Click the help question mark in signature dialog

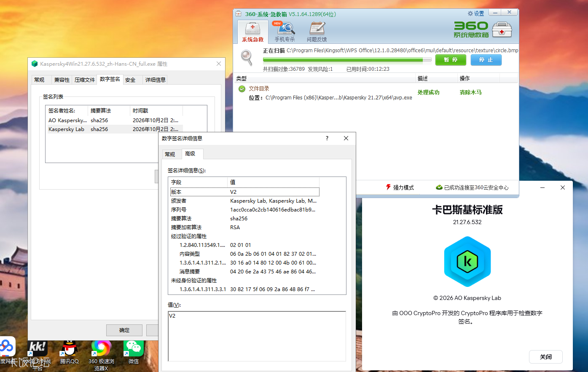[x=327, y=138]
